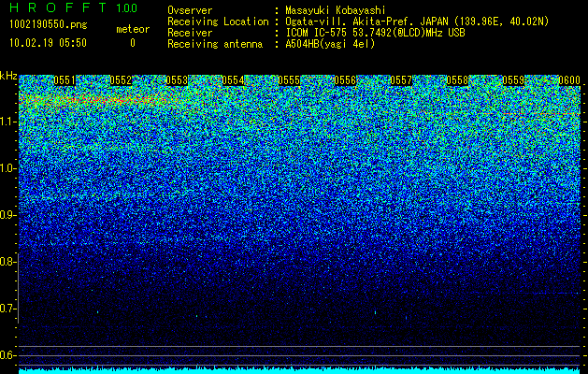Click the 0.7 frequency axis label

click(7, 309)
